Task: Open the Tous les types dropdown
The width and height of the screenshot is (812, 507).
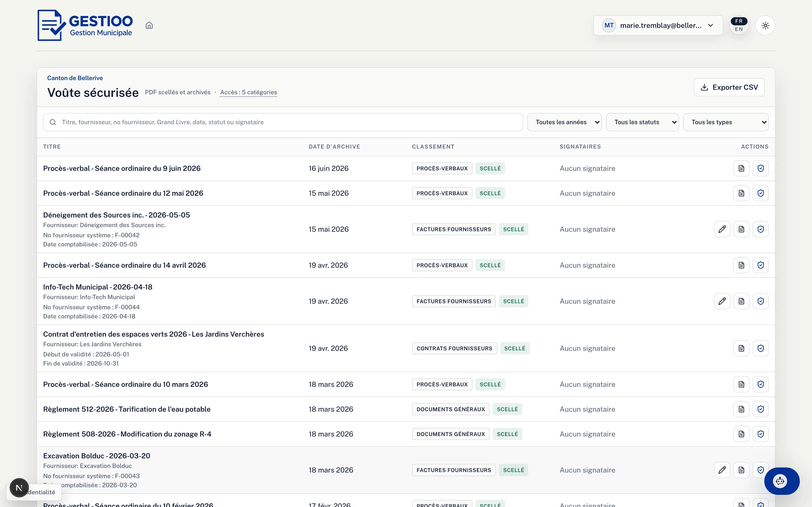Action: tap(726, 122)
